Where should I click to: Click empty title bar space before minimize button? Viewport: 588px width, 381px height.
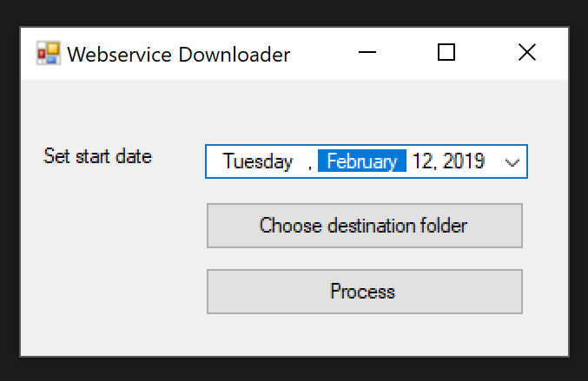click(x=321, y=54)
